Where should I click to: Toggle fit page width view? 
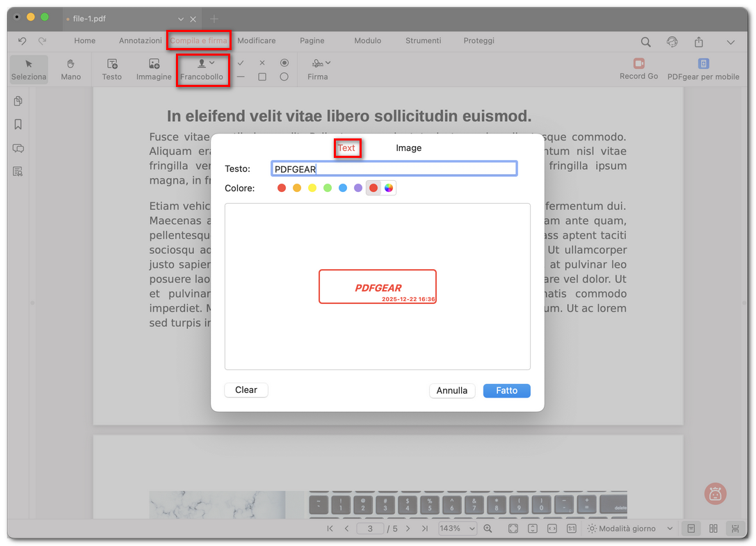[x=552, y=529]
